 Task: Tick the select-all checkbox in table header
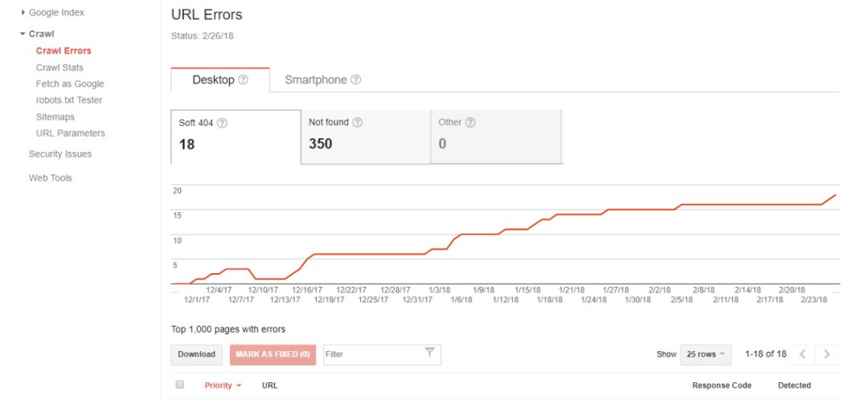179,385
